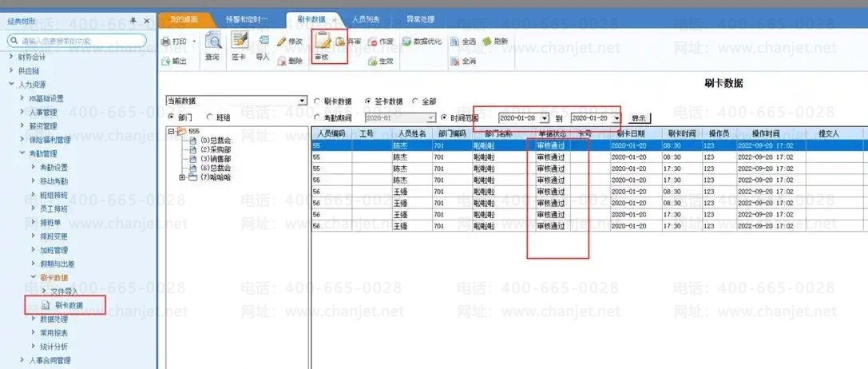
Task: Click the 刷新 (refresh) icon
Action: [x=495, y=41]
